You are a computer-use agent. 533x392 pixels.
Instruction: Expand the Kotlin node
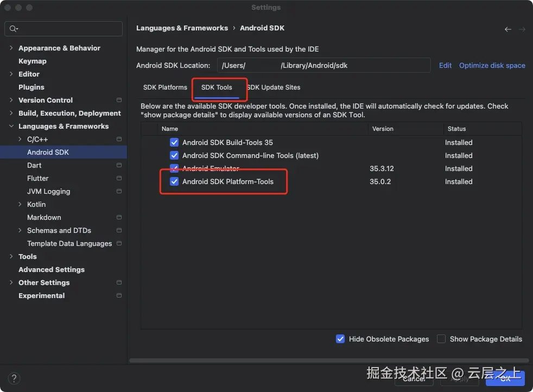tap(20, 204)
